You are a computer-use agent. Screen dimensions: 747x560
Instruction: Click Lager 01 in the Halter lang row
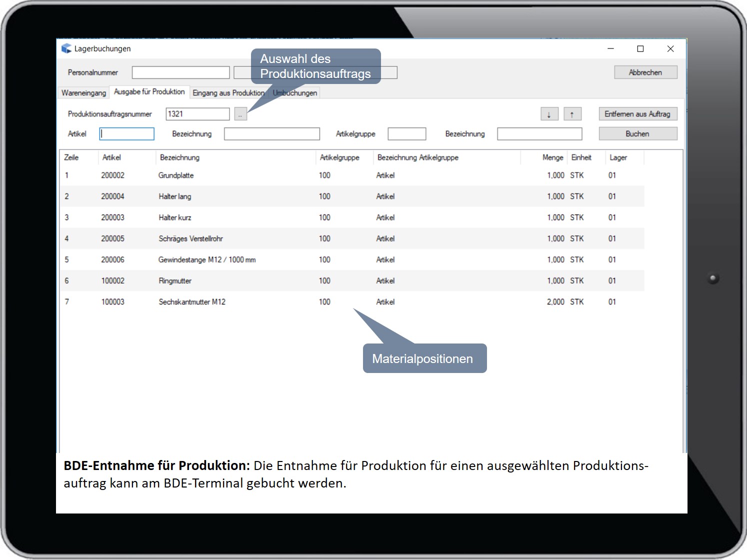[x=612, y=196]
